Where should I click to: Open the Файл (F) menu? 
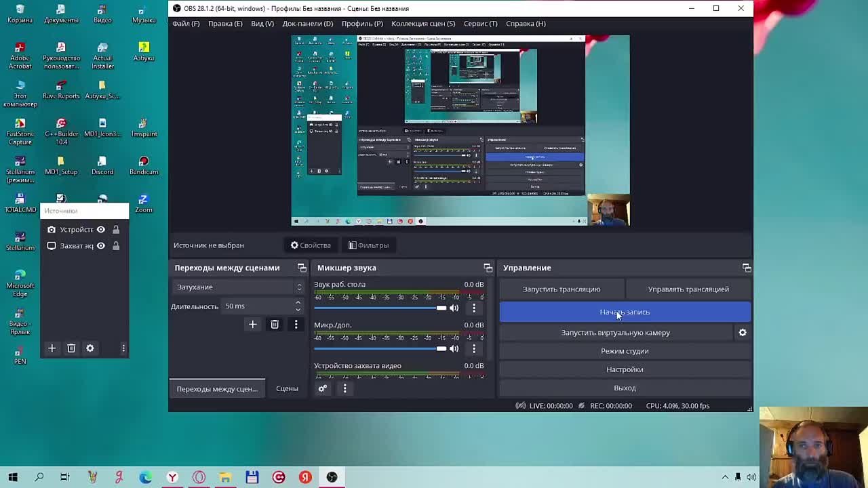[x=186, y=24]
